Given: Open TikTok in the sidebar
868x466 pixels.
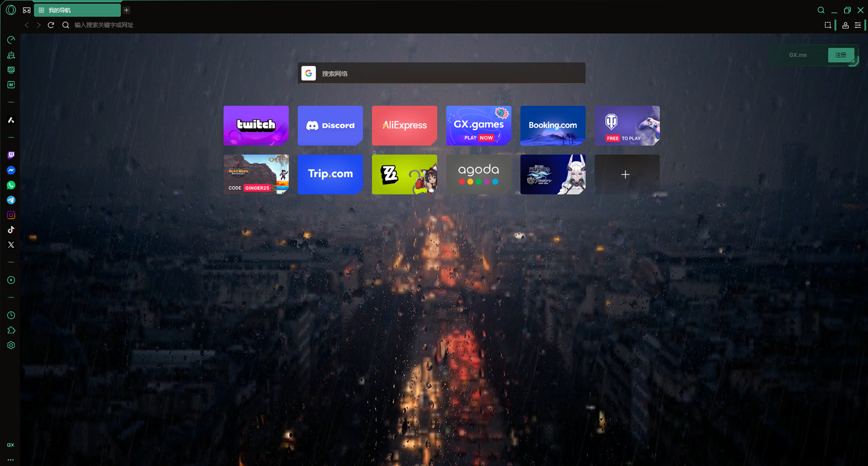Looking at the screenshot, I should pos(11,230).
